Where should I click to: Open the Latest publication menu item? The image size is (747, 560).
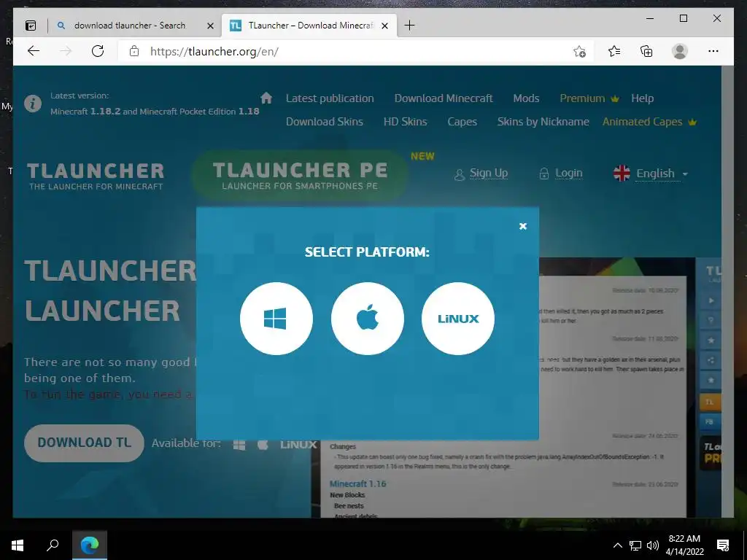click(330, 98)
